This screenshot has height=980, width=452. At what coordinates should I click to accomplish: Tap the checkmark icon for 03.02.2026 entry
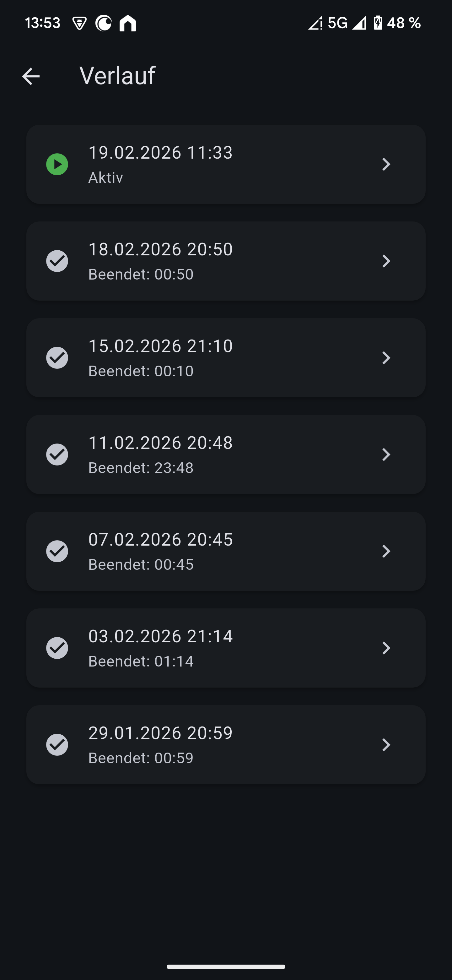coord(57,648)
